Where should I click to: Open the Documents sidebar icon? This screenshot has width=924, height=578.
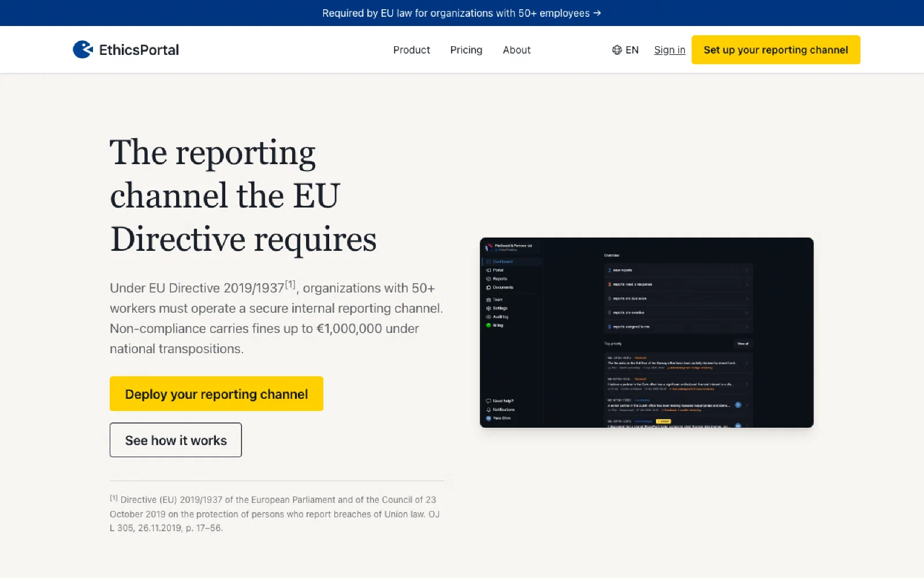click(488, 287)
